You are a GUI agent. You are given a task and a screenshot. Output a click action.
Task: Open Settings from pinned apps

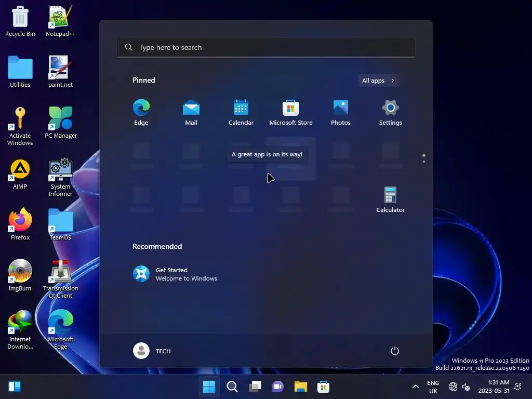pyautogui.click(x=391, y=113)
